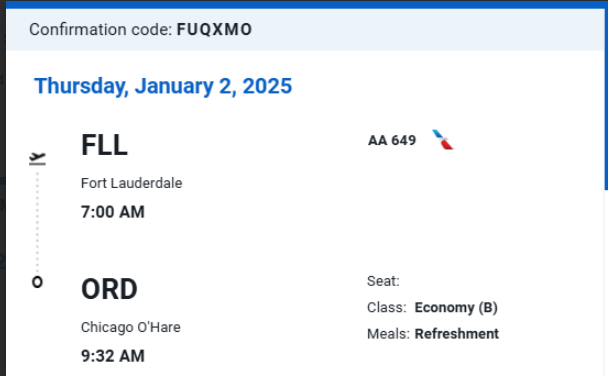Click the Class label text
The image size is (608, 376).
[x=387, y=307]
